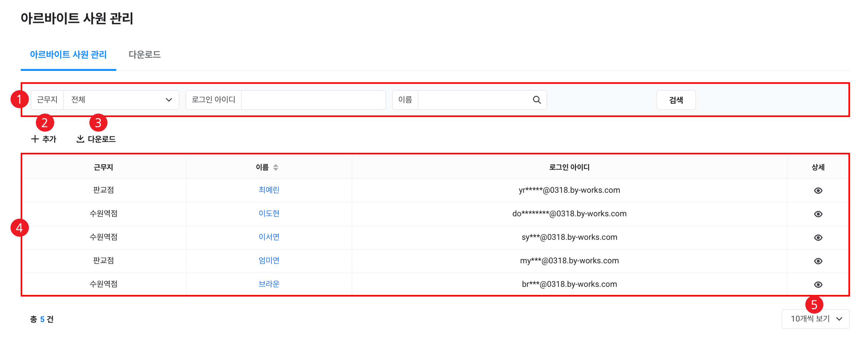Open employee link 이도현
Image resolution: width=868 pixels, height=345 pixels.
pos(269,213)
